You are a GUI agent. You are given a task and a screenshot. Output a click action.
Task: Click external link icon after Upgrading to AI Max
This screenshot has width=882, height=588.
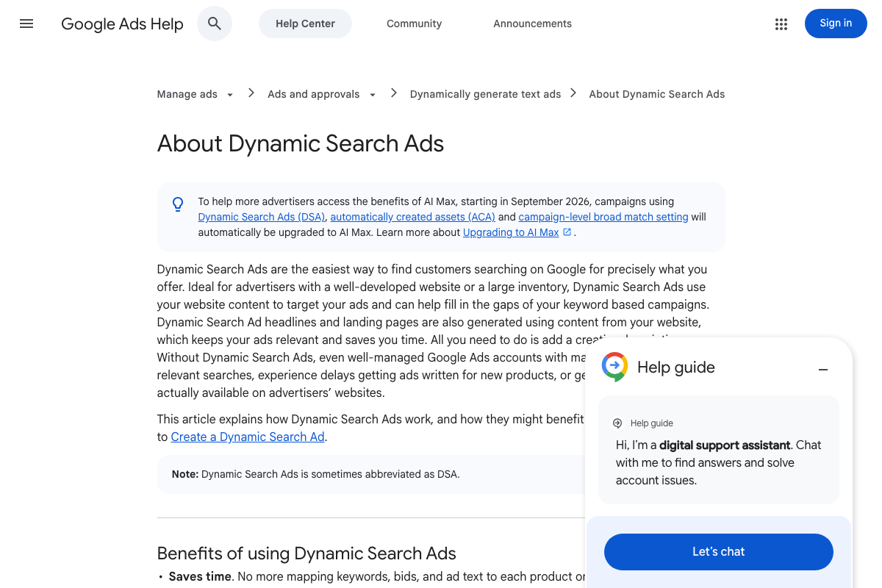(x=567, y=232)
